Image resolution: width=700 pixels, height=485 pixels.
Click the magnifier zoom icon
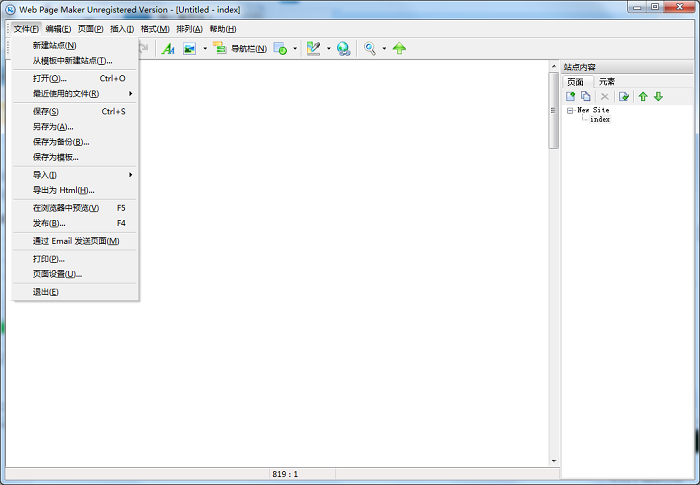tap(370, 48)
